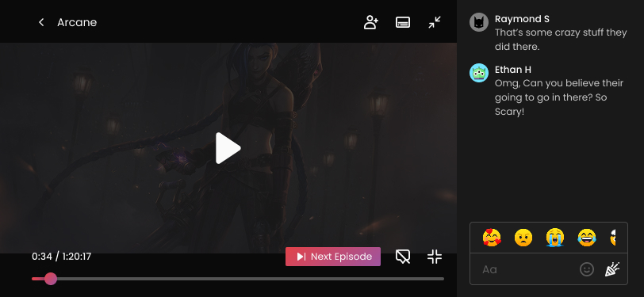Go back using the arrow beside Arcane

(41, 22)
